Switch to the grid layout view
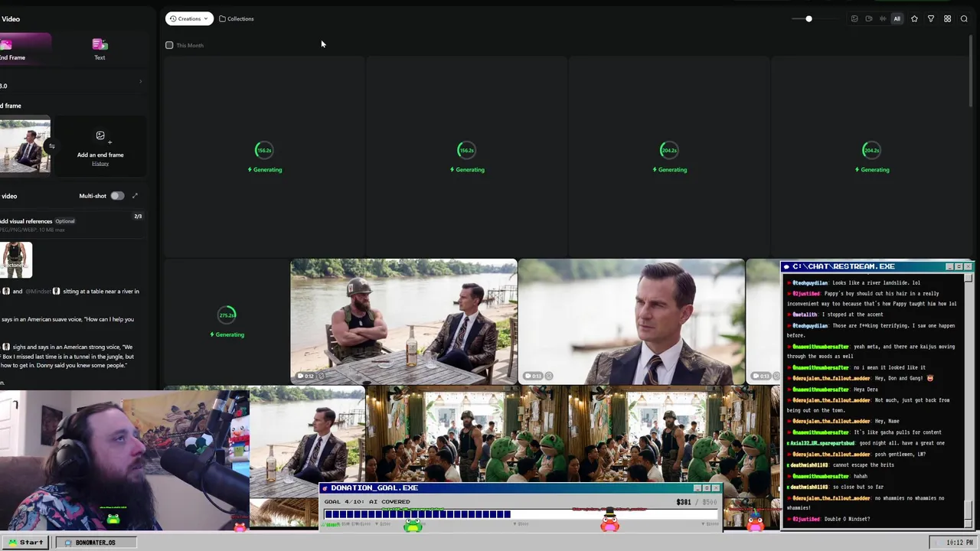Viewport: 980px width, 551px height. tap(947, 18)
